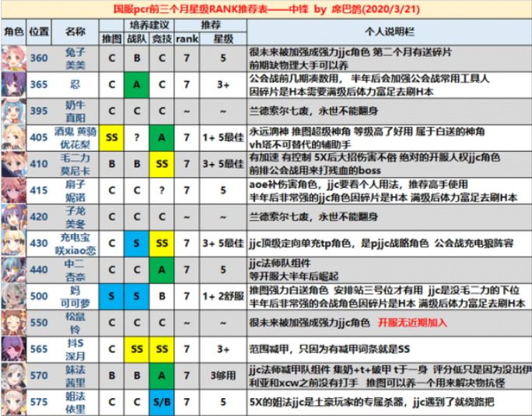Image resolution: width=532 pixels, height=416 pixels.
Task: Click the 星级 sub-header
Action: tap(223, 39)
